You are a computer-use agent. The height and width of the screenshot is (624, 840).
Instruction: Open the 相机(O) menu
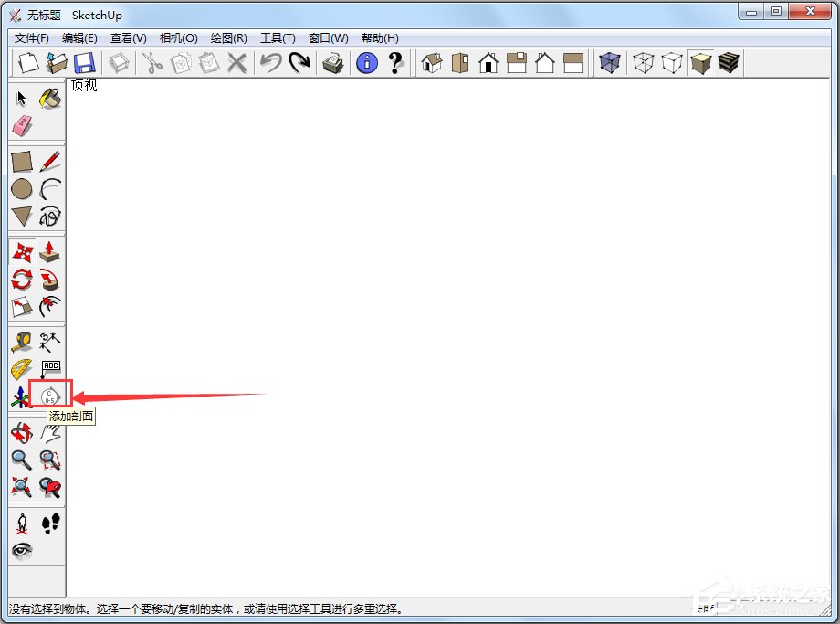click(178, 38)
